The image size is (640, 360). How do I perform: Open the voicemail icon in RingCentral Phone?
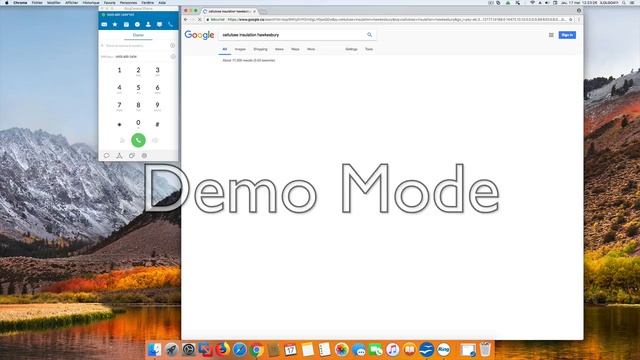click(104, 24)
